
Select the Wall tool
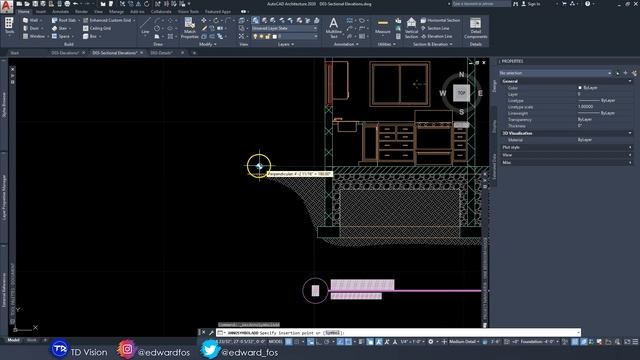coord(31,20)
